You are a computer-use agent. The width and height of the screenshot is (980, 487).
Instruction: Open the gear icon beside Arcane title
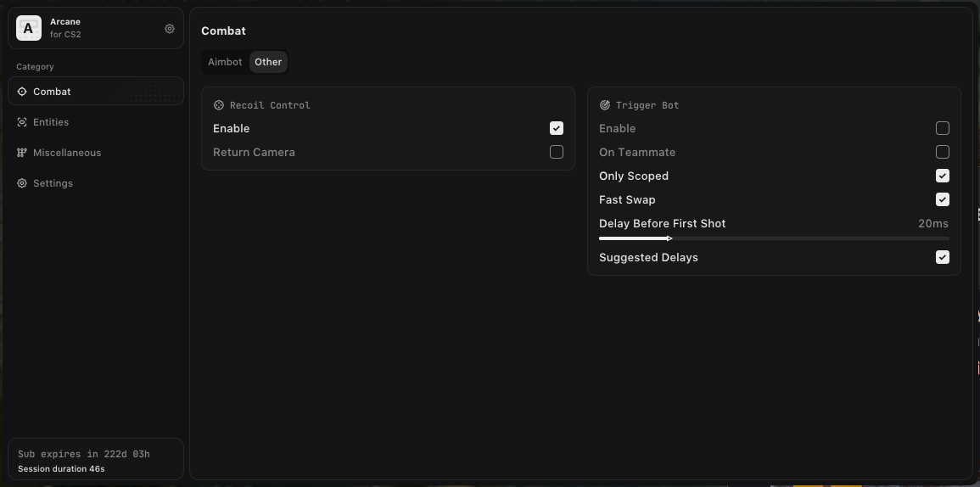(x=170, y=29)
